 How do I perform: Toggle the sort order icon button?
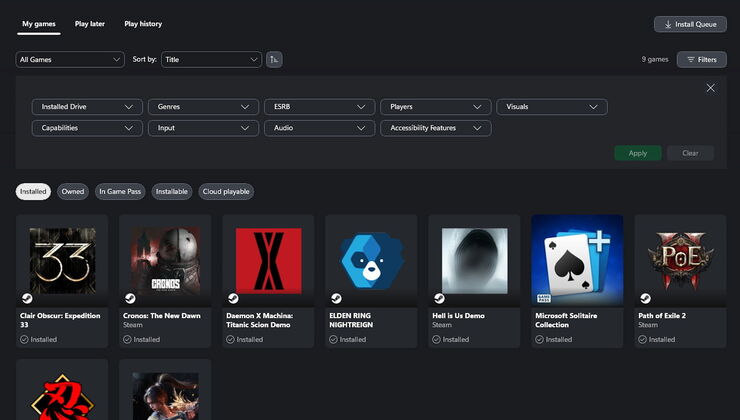pyautogui.click(x=274, y=59)
